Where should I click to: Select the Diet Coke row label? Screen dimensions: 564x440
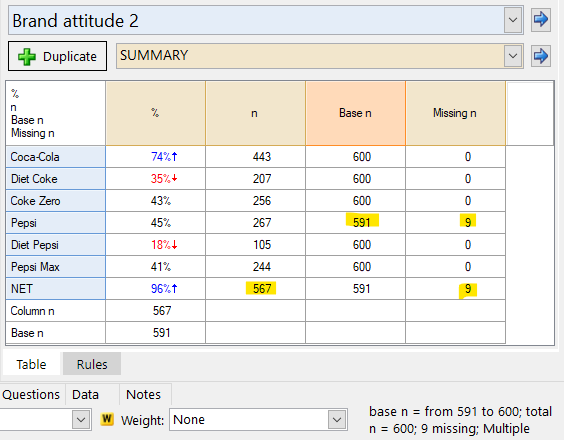point(55,179)
